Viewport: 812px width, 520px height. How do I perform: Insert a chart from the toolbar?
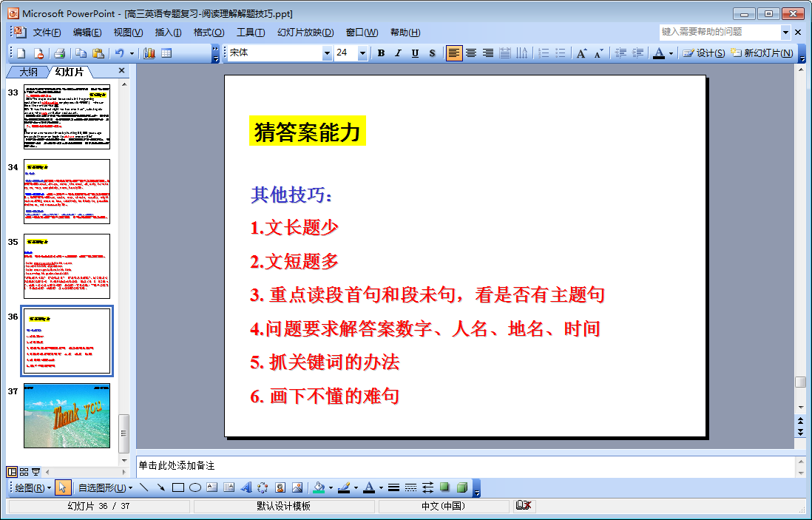tap(149, 53)
